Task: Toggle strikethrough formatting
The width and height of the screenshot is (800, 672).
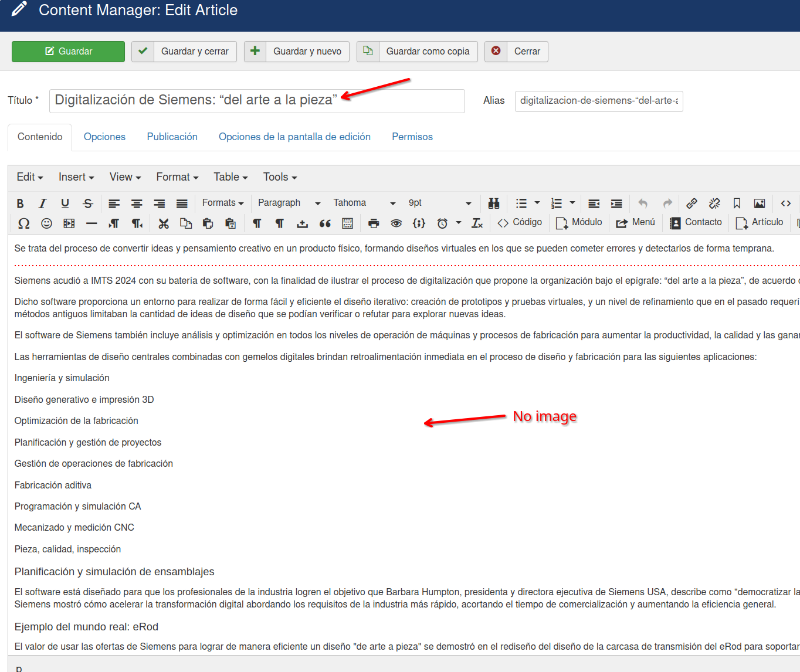Action: (88, 203)
